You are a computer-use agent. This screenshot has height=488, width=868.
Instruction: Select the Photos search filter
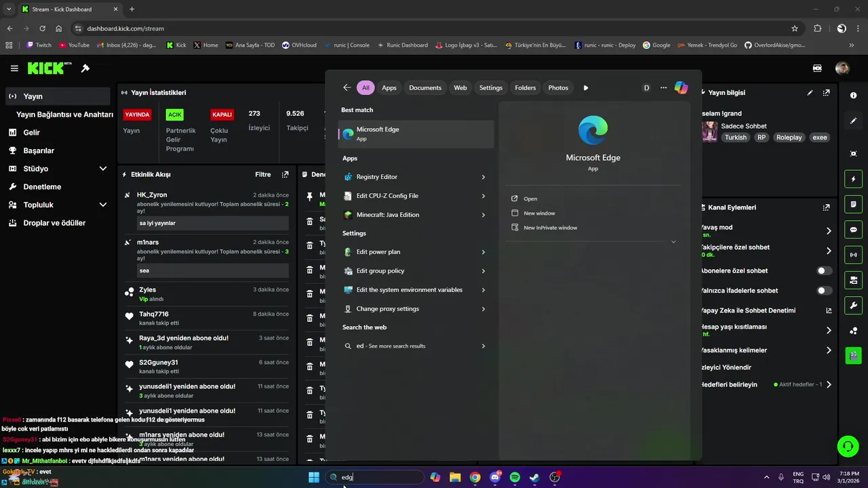pyautogui.click(x=558, y=87)
